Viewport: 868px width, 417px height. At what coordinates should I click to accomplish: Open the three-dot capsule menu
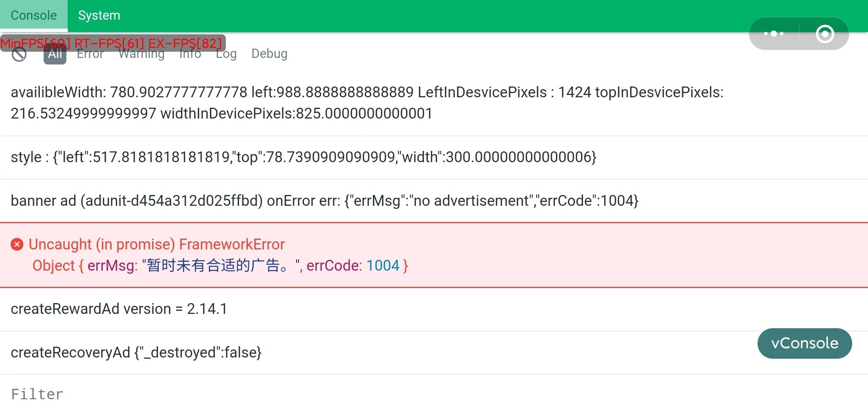pyautogui.click(x=774, y=34)
